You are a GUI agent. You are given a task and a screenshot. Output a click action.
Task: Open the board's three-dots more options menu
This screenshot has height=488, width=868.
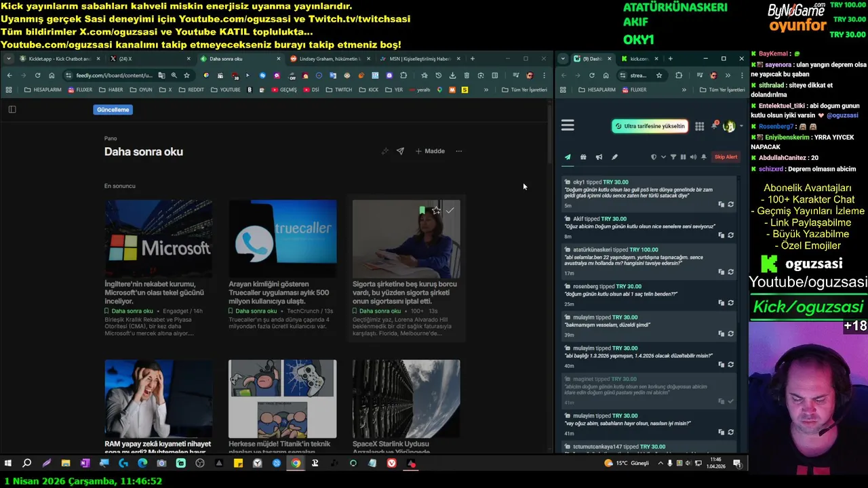coord(458,151)
